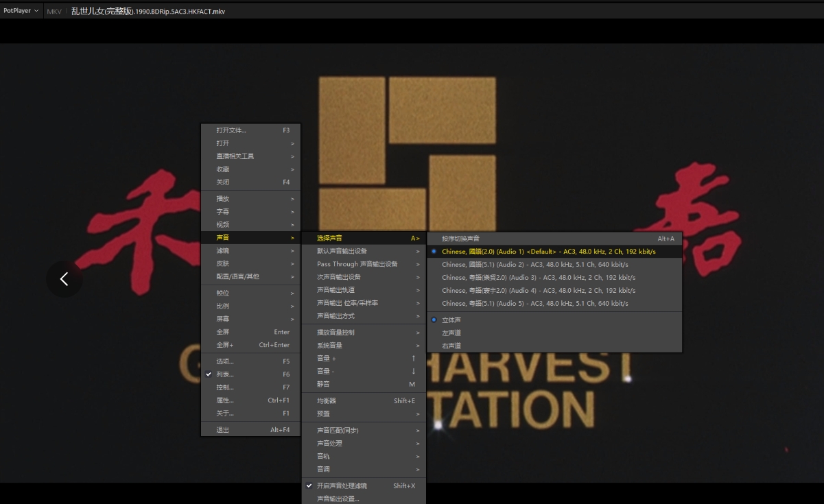Choose 左声道 left channel option
The width and height of the screenshot is (824, 504).
451,333
